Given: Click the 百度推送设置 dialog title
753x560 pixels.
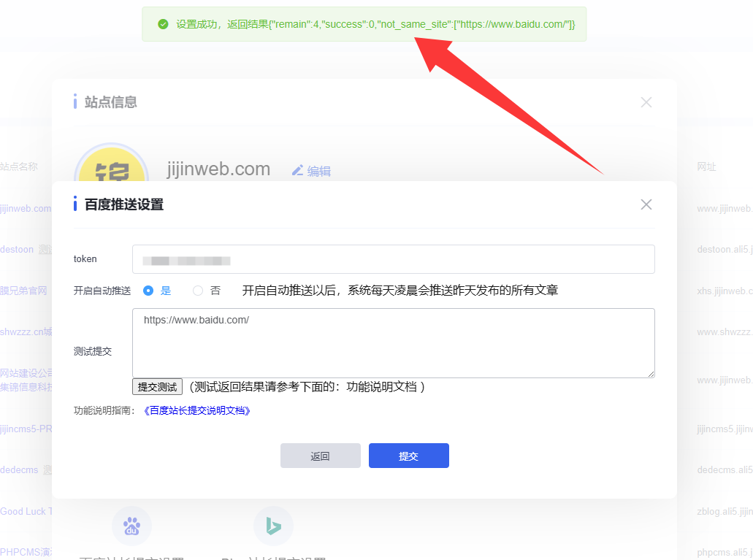Looking at the screenshot, I should coord(124,204).
